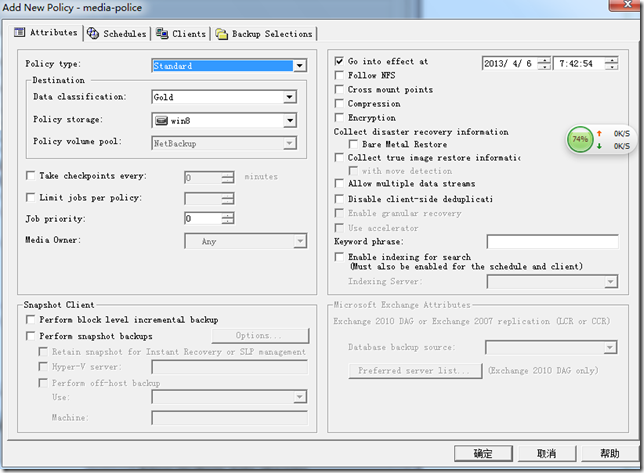Enable Cross mount points checkbox
The image size is (644, 473).
pyautogui.click(x=339, y=89)
